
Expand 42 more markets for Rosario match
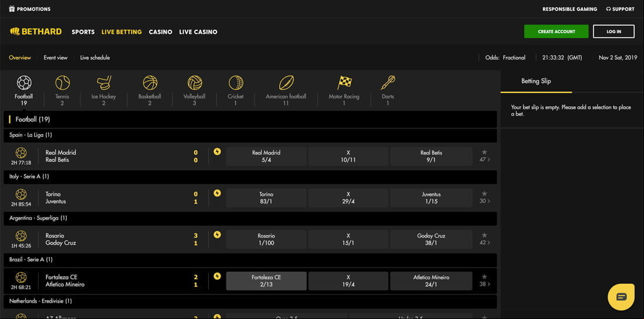(x=485, y=242)
